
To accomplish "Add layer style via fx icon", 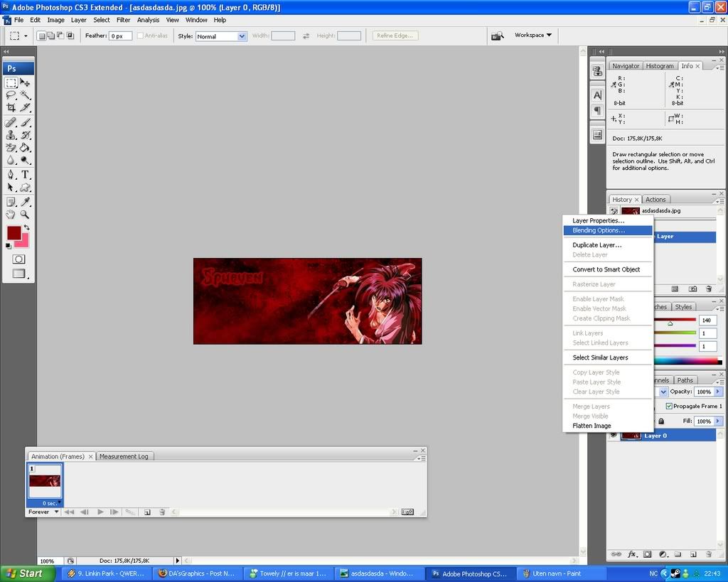I will [x=632, y=554].
